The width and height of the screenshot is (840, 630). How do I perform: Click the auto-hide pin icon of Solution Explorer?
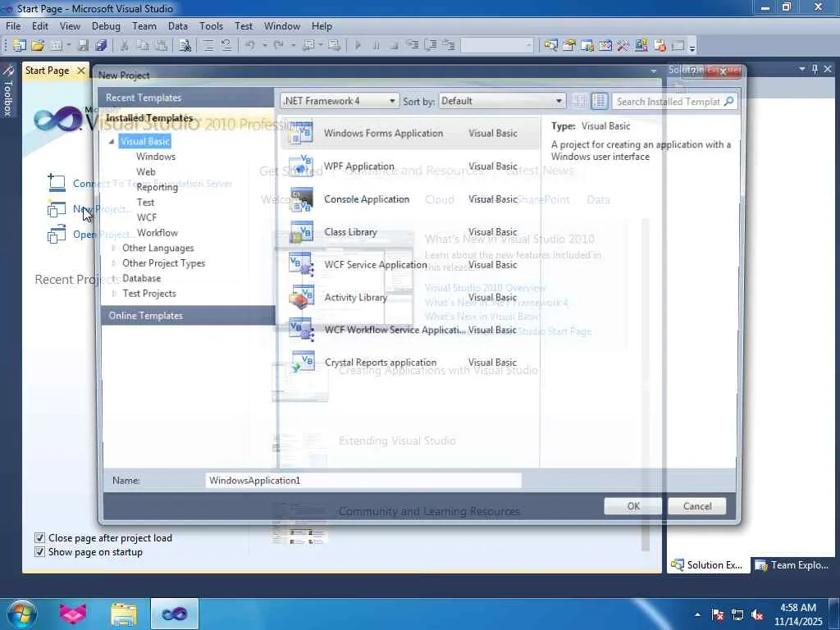(815, 69)
